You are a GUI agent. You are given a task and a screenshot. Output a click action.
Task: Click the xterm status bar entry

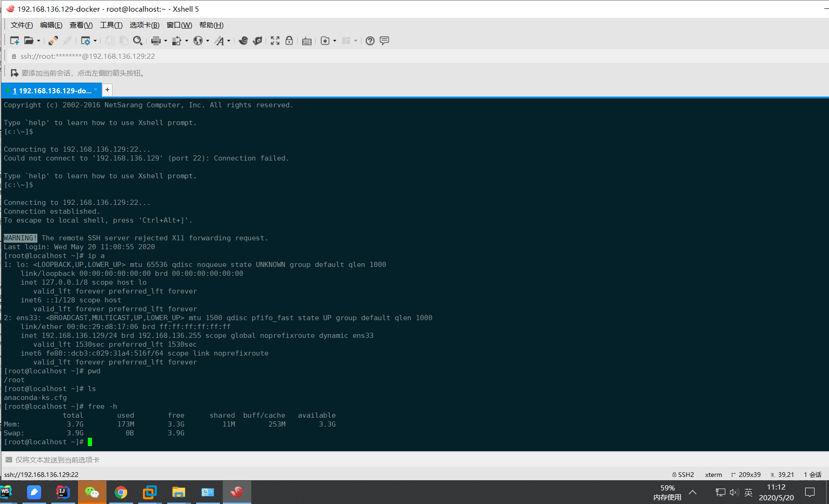point(713,474)
